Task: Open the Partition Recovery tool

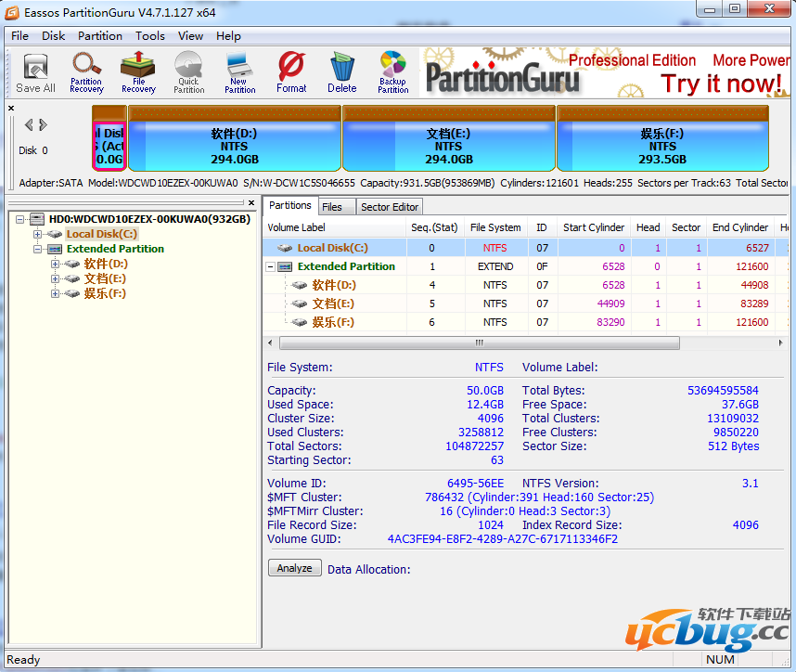Action: [x=86, y=72]
